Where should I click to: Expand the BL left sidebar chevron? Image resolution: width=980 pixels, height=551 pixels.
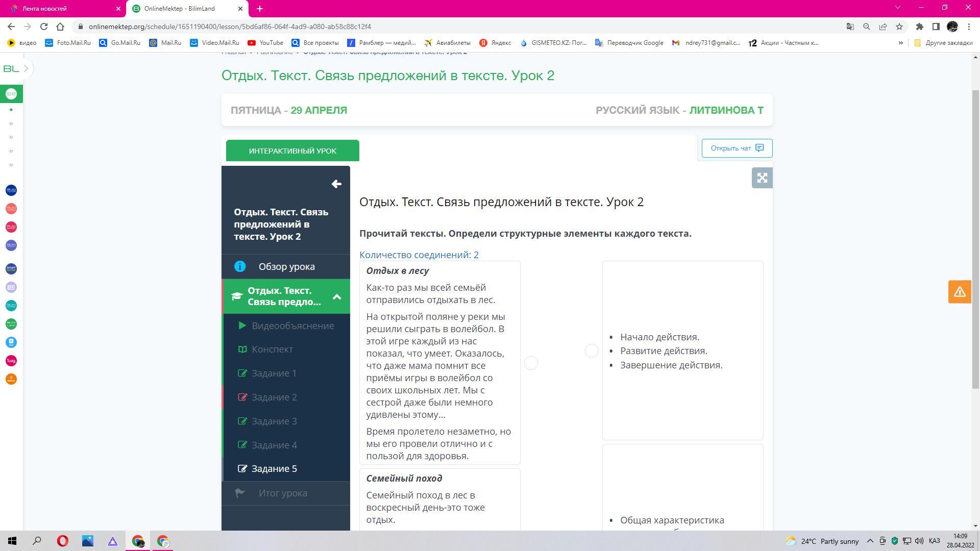[26, 68]
